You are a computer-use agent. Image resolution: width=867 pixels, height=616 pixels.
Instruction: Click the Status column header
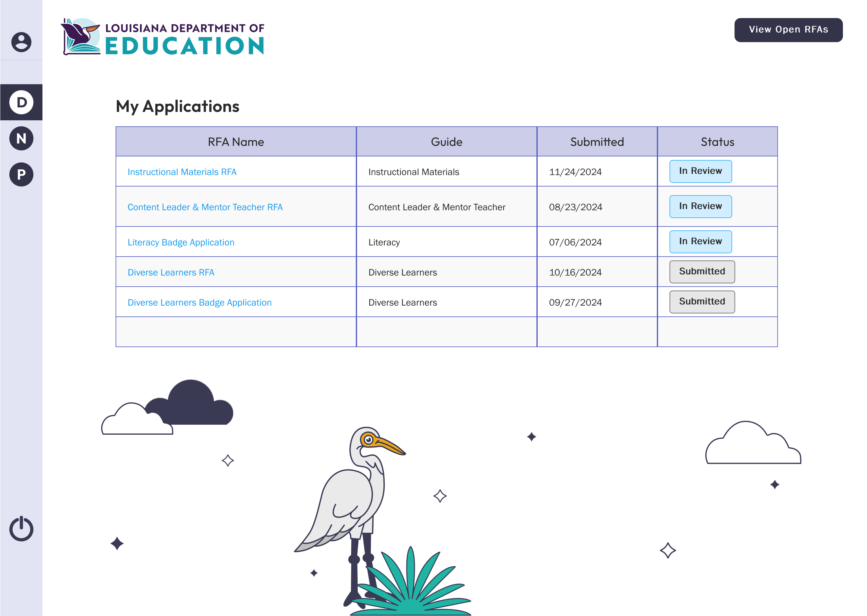tap(717, 142)
